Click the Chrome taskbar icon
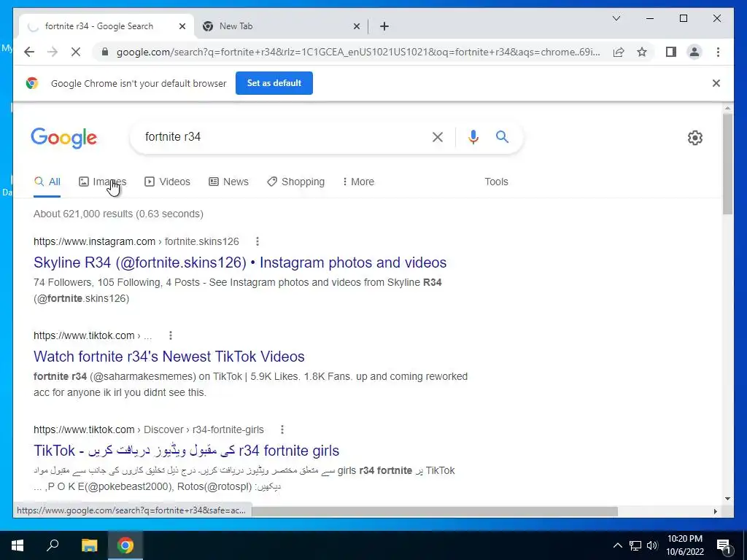 pyautogui.click(x=125, y=545)
